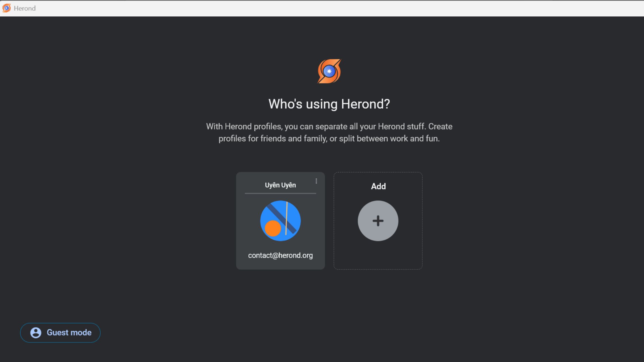Click the orange circle inside profile avatar
This screenshot has width=644, height=362.
pyautogui.click(x=273, y=228)
